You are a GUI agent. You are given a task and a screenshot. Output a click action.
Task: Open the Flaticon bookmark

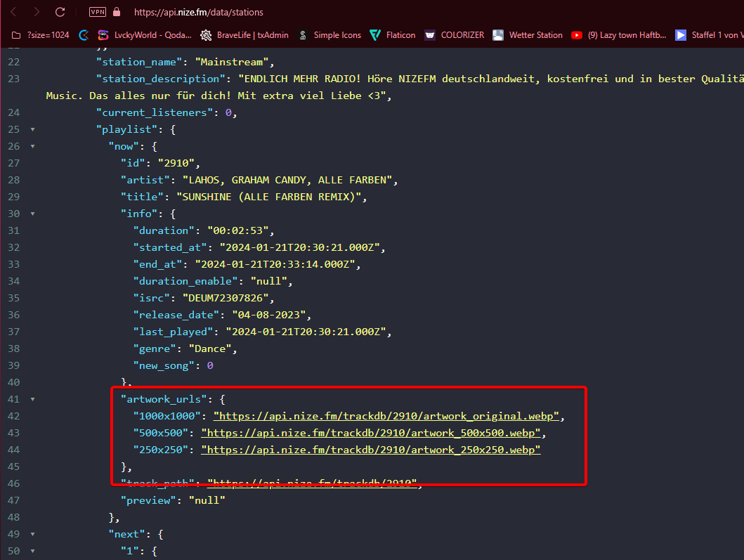(393, 34)
